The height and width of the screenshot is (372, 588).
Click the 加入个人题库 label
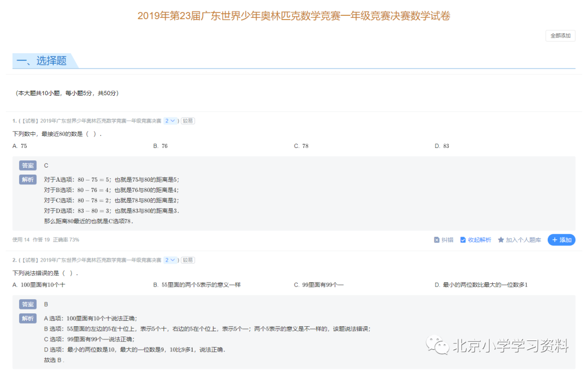coord(523,240)
